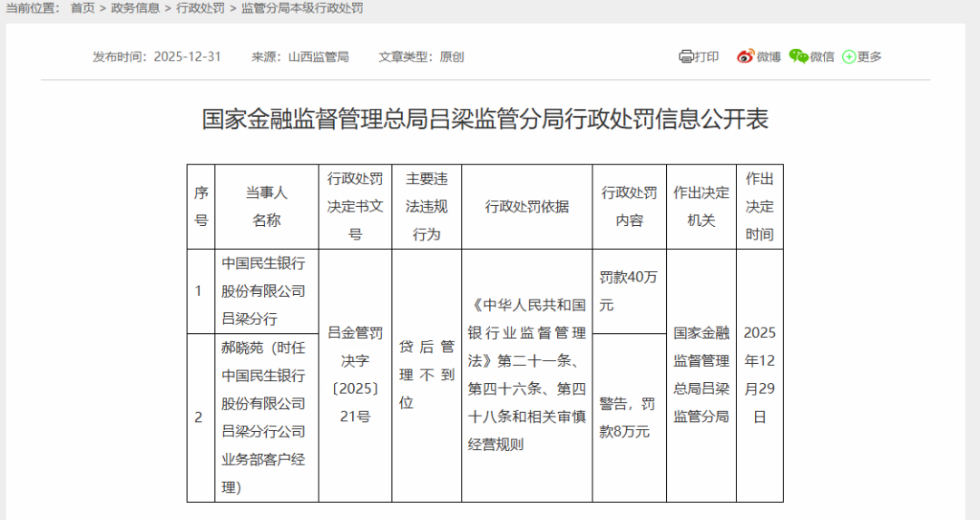The height and width of the screenshot is (520, 980).
Task: Go to 政务信息 breadcrumb
Action: [x=135, y=8]
